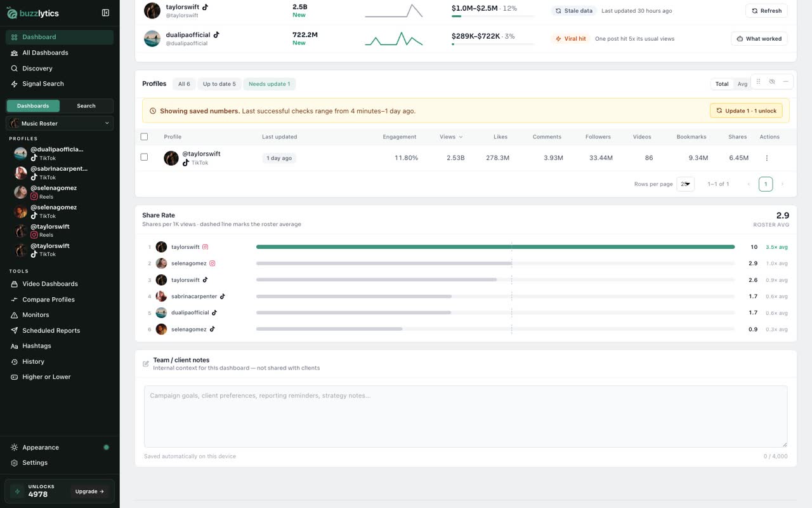Open row actions menu for taylorswift

[766, 158]
